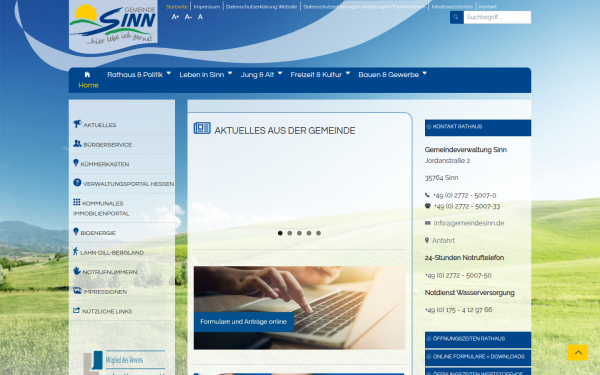Click the bulb icon beside Bioenergie
Image resolution: width=600 pixels, height=375 pixels.
[x=76, y=232]
